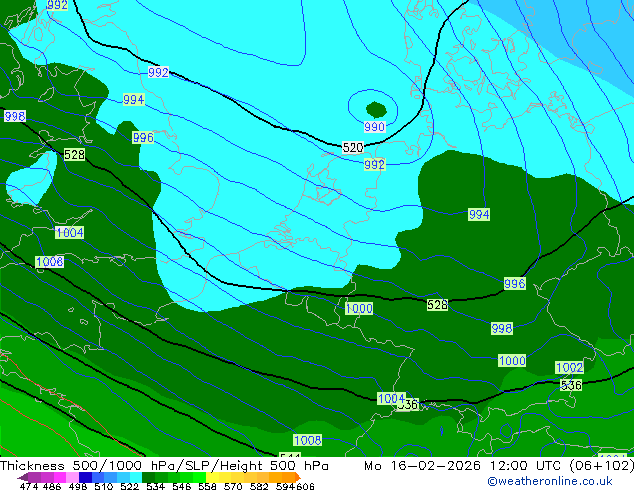Click the 994 label inside the dark green area

click(479, 214)
